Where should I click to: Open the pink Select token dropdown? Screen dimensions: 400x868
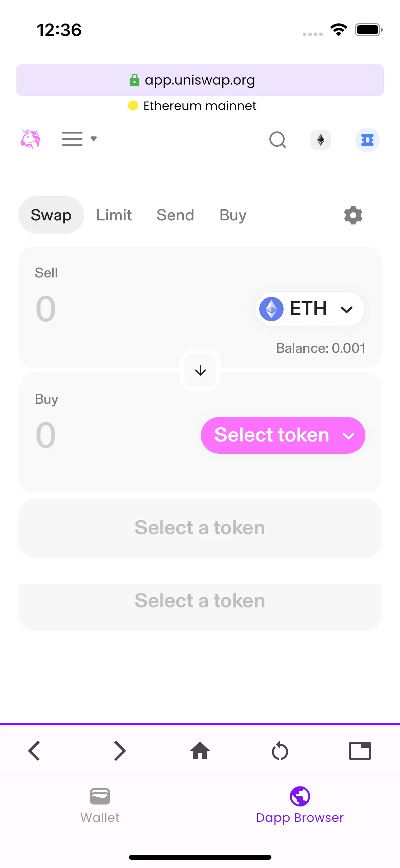tap(283, 435)
